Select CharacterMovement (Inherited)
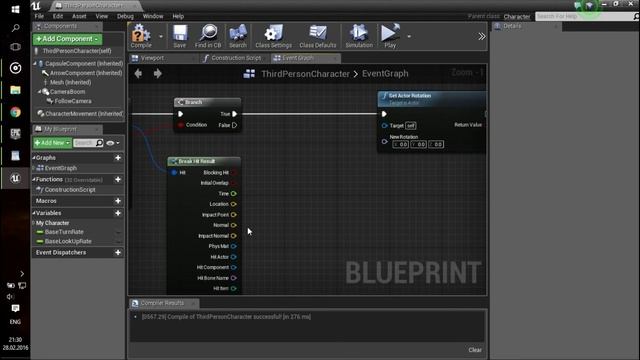The width and height of the screenshot is (640, 360). [x=84, y=113]
